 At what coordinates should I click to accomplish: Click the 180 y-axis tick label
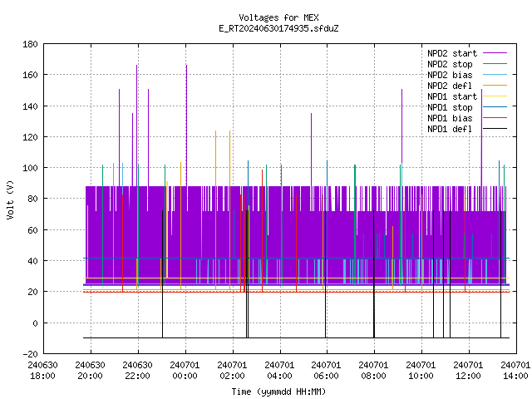(30, 44)
